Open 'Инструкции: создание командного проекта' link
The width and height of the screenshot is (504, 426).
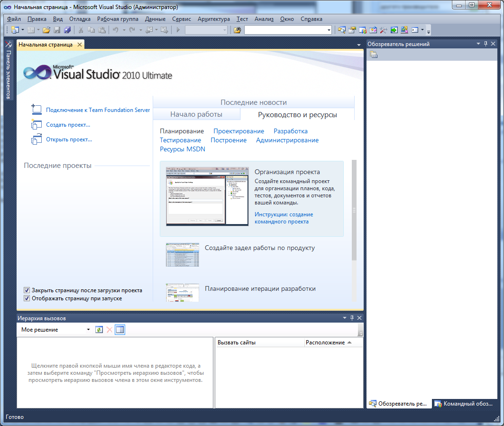point(284,218)
